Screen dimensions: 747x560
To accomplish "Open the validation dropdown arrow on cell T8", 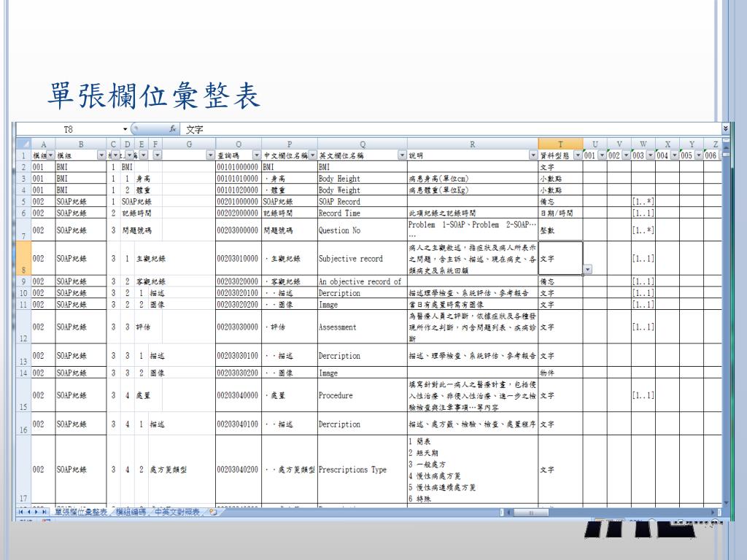I will click(588, 270).
